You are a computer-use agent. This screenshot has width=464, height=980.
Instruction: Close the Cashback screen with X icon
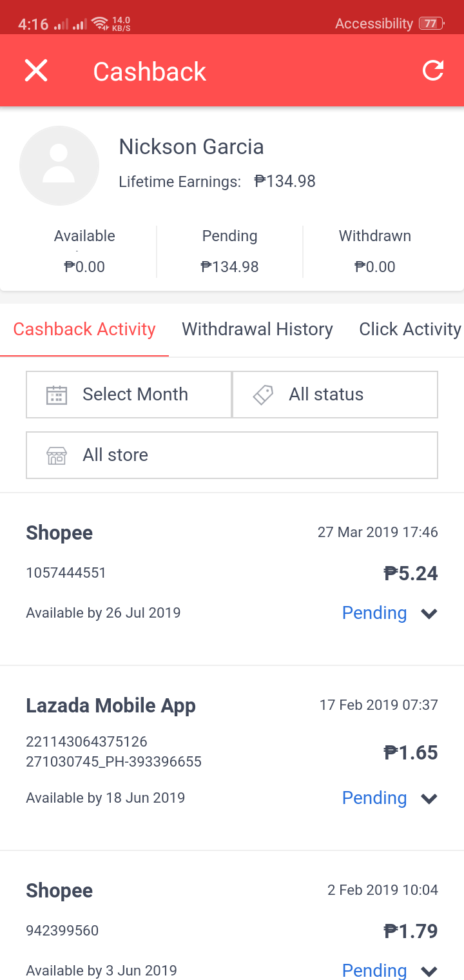[36, 70]
